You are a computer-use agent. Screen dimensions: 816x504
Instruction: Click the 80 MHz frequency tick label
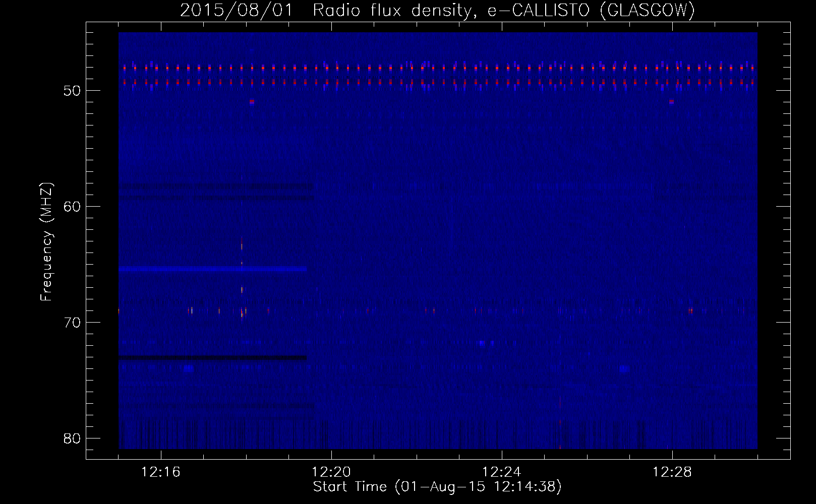[x=73, y=438]
